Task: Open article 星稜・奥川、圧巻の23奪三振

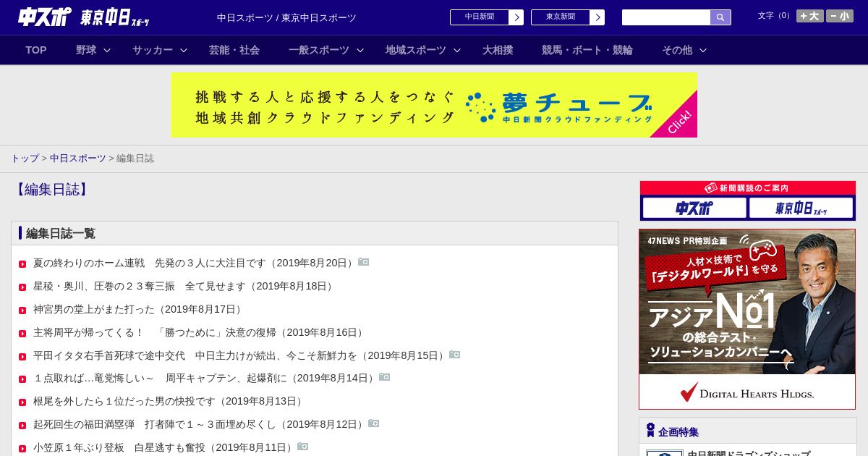Action: tap(184, 287)
